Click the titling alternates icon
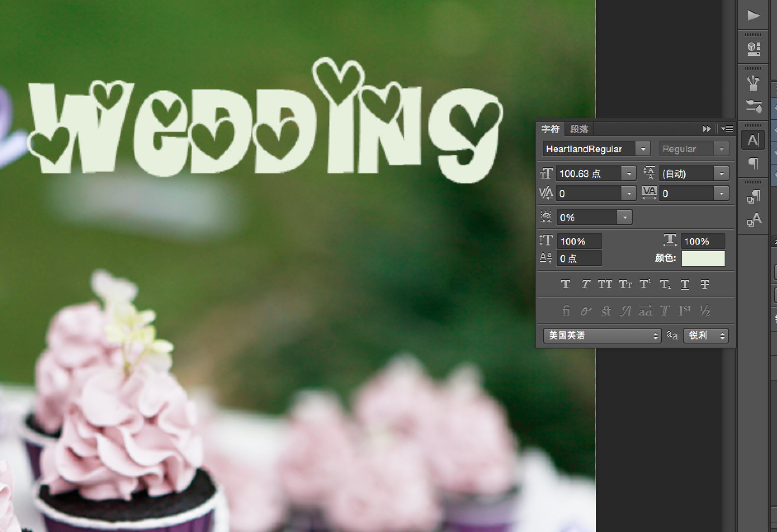The width and height of the screenshot is (777, 532). click(665, 311)
